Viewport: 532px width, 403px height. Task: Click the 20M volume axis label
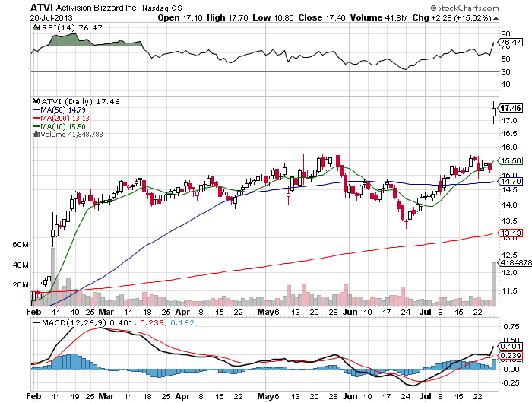tap(21, 285)
